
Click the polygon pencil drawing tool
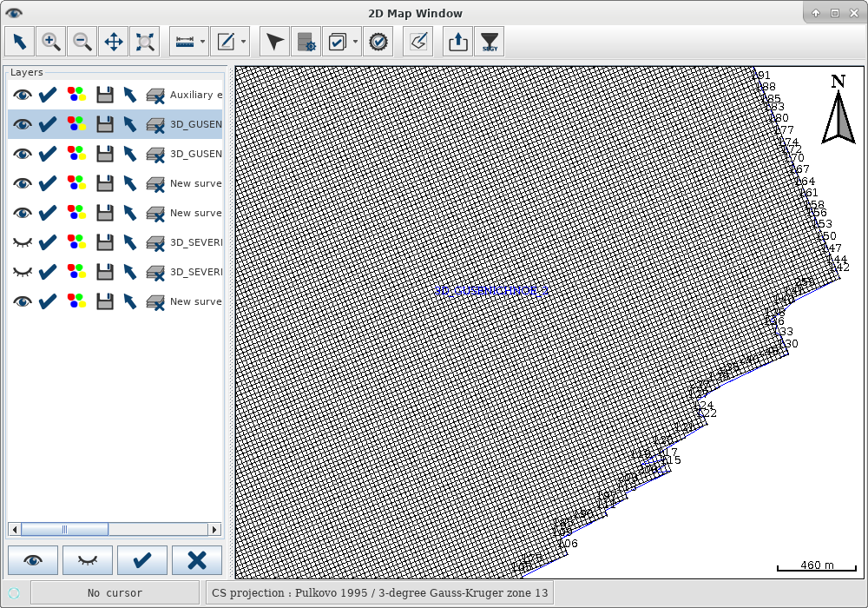tap(418, 42)
